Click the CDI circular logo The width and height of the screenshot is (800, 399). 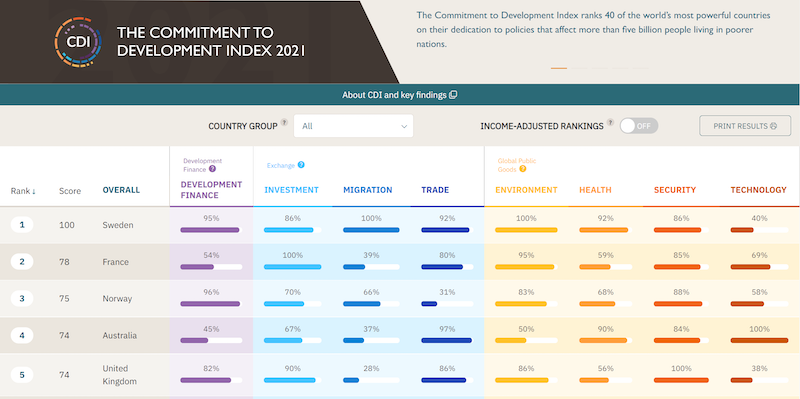78,42
